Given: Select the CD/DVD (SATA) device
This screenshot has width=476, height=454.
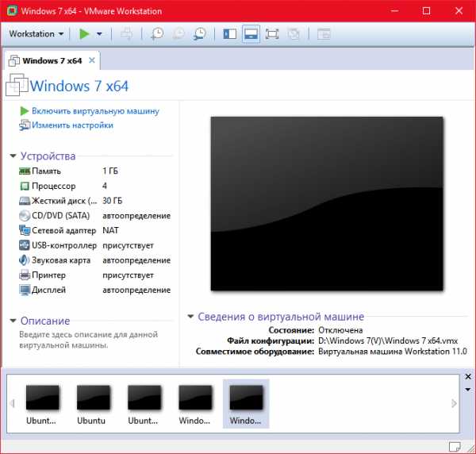Looking at the screenshot, I should click(x=59, y=215).
